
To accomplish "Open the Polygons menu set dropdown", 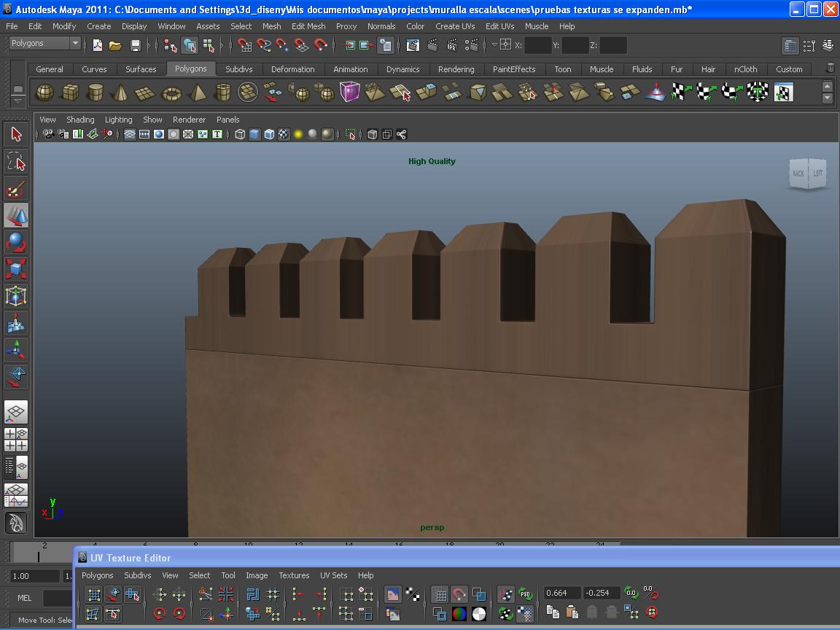I will coord(45,44).
